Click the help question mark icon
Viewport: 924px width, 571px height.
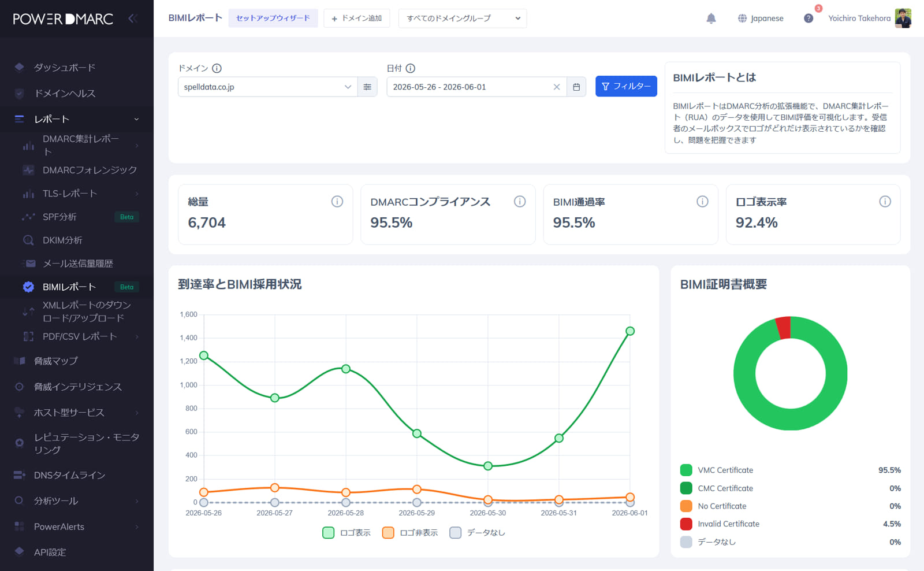click(x=808, y=18)
